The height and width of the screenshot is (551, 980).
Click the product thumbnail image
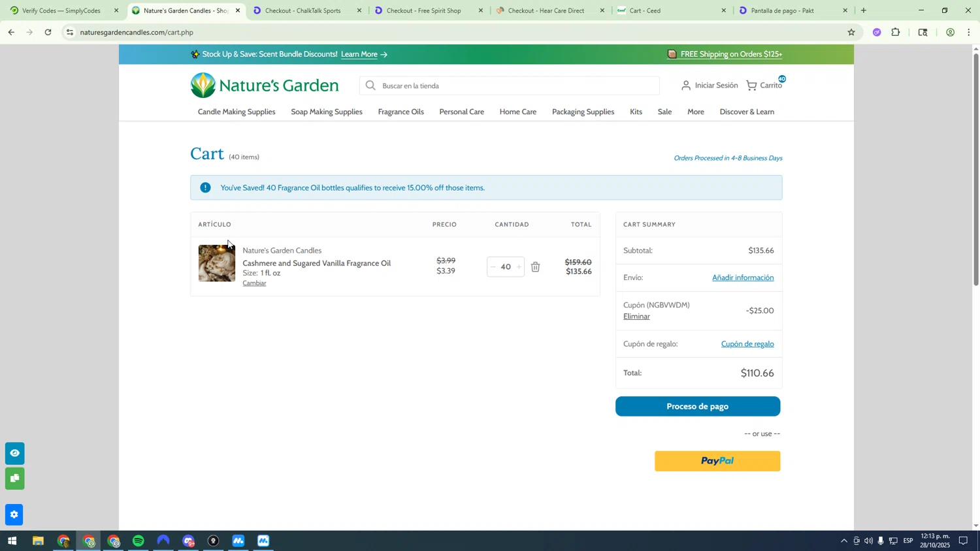(217, 264)
